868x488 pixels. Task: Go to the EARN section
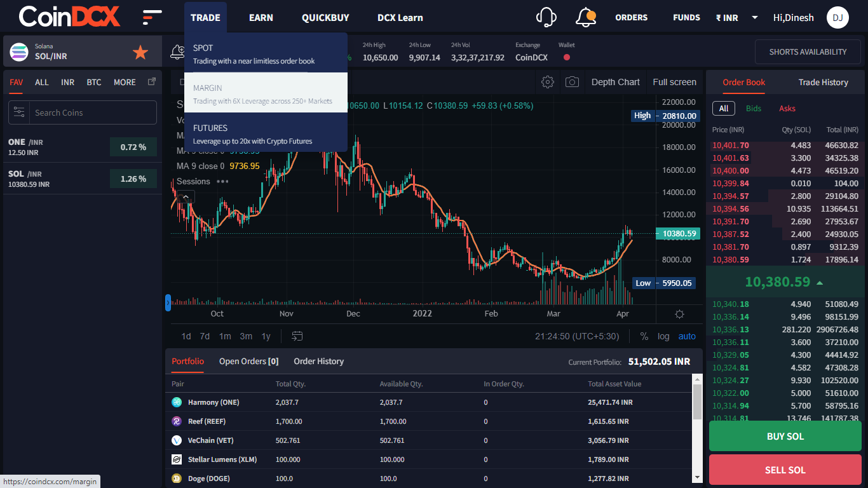(x=261, y=17)
